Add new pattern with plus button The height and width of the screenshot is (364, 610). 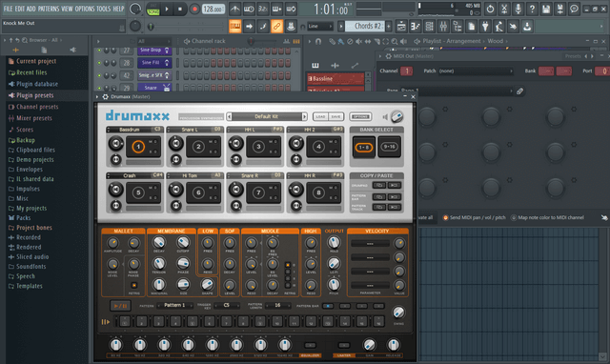[388, 27]
